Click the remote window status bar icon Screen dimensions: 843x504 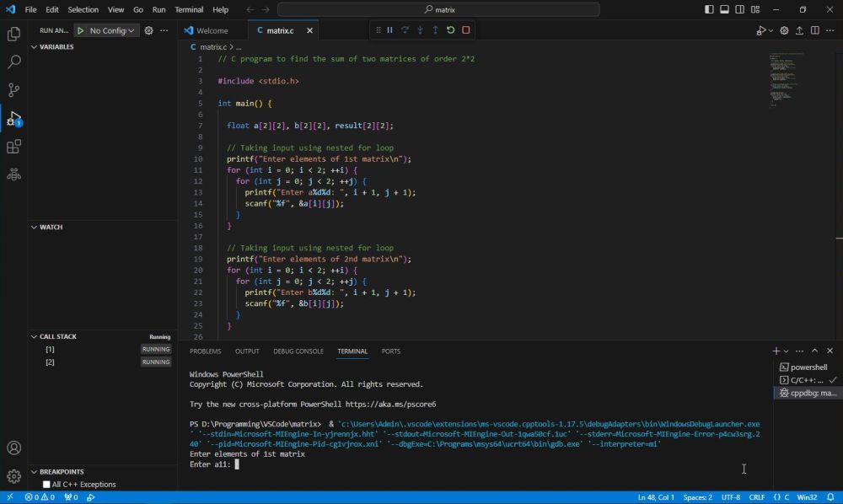(9, 497)
